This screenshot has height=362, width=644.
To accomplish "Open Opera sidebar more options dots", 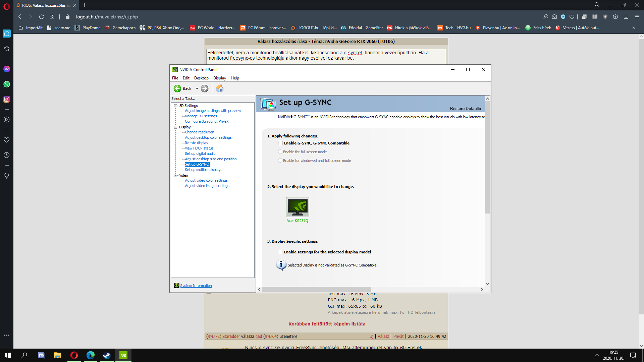I will tap(7, 335).
